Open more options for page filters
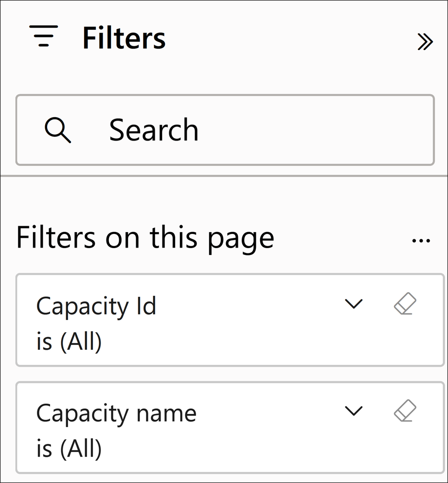The image size is (448, 483). pos(421,241)
